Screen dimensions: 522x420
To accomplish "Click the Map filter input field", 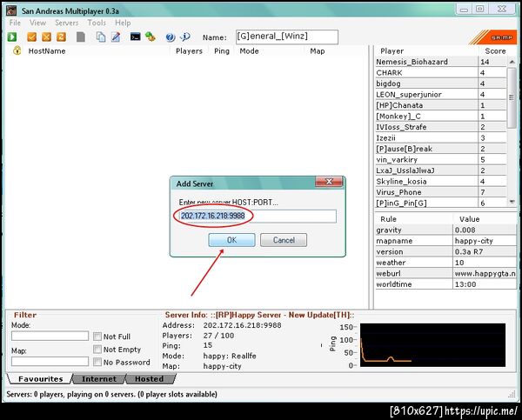I will pyautogui.click(x=50, y=362).
